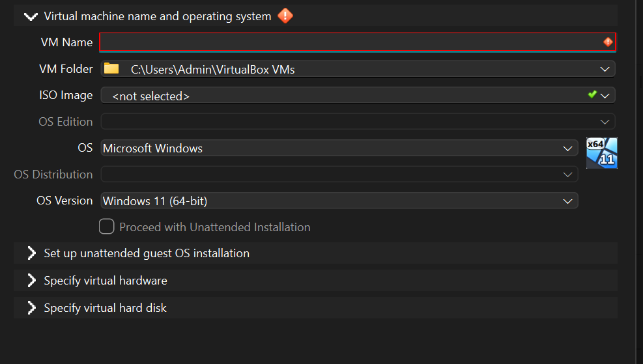The image size is (643, 364).
Task: Toggle Proceed with Unattended Installation checkbox
Action: point(107,226)
